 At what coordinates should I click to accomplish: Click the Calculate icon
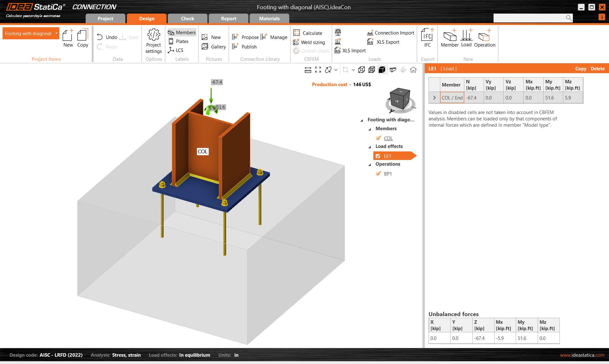click(297, 33)
